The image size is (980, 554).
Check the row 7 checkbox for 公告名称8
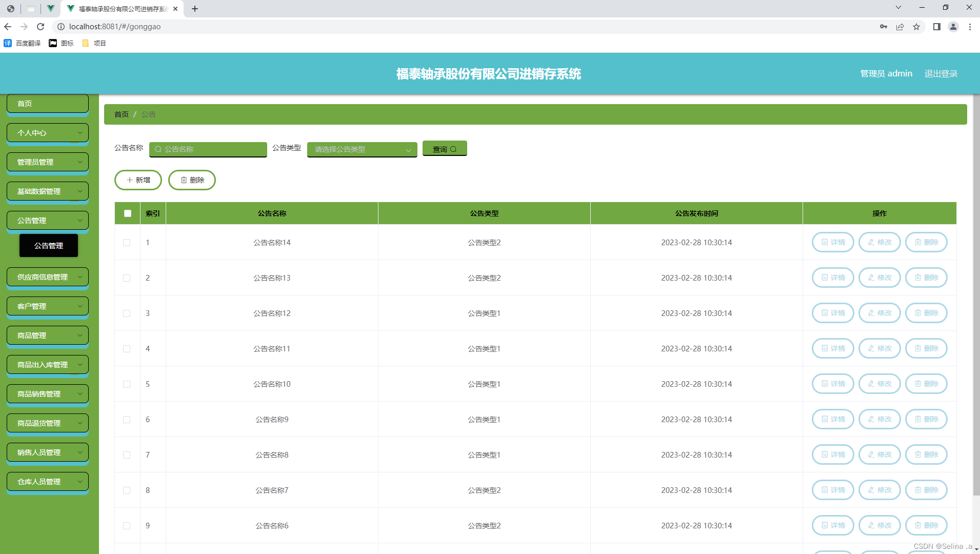click(127, 455)
